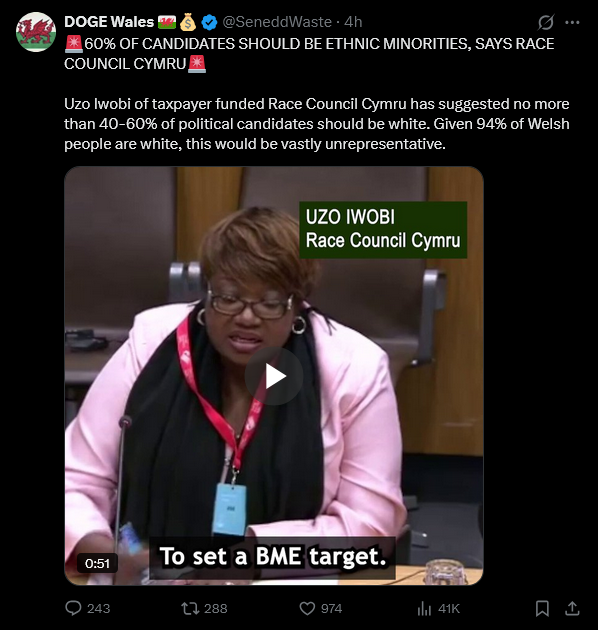The image size is (598, 630).
Task: Open the @SeneddWaste handle link
Action: 277,22
